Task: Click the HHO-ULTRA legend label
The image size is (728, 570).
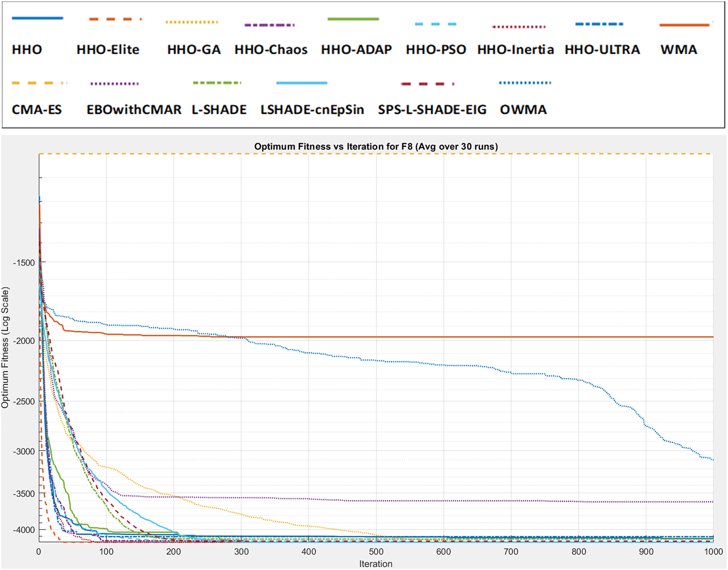Action: [602, 50]
